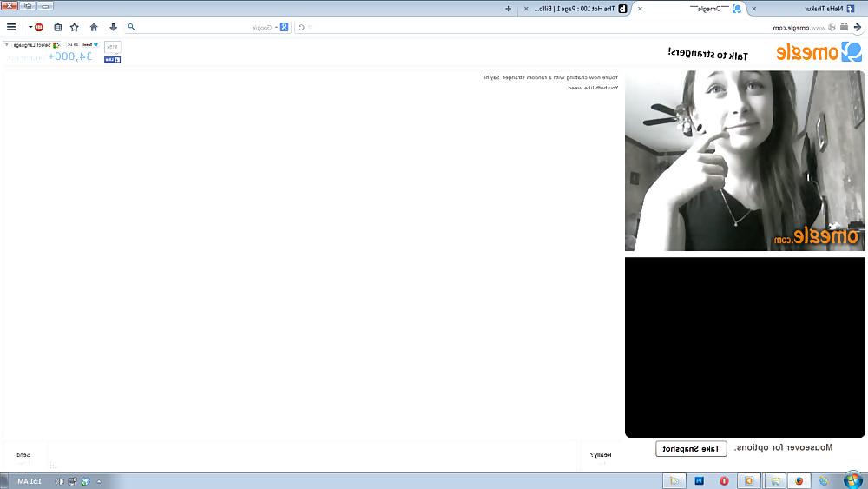Open the search engine dropdown arrow
The height and width of the screenshot is (489, 868).
[x=276, y=27]
